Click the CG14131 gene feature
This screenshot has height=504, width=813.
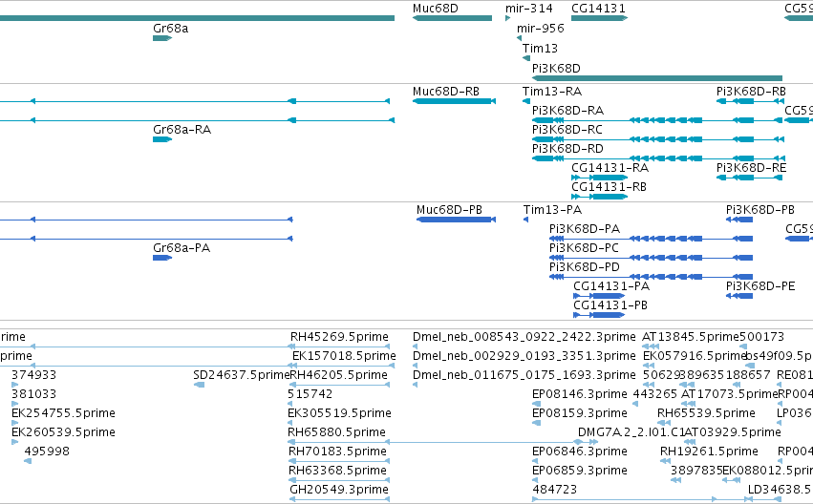tap(599, 18)
